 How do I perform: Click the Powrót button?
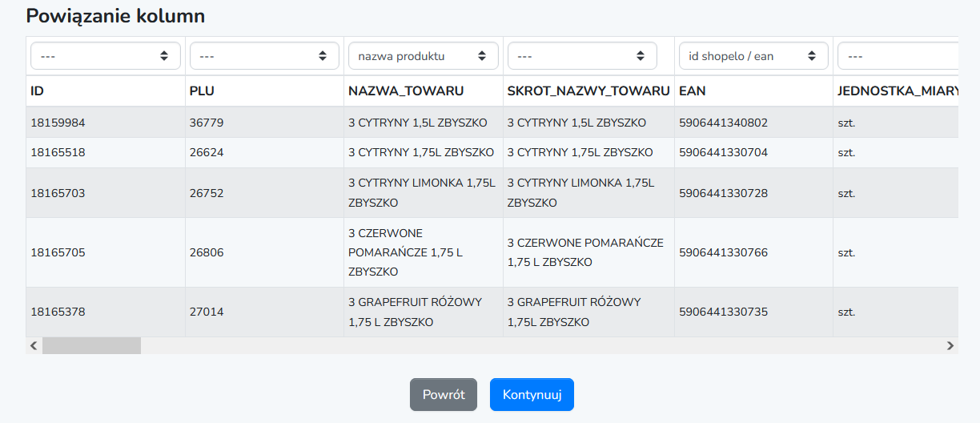point(444,395)
